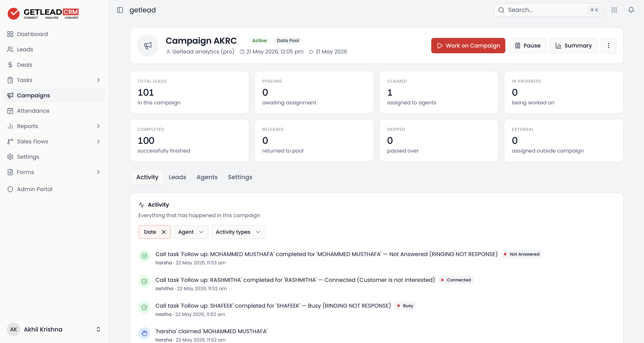This screenshot has height=343, width=644.
Task: Open Dashboard from the sidebar
Action: 54,34
